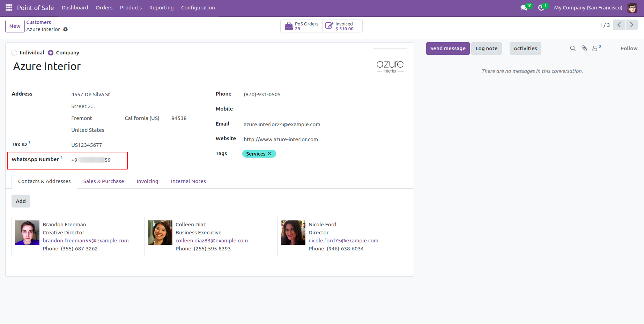Click the user avatar in top bar
Image resolution: width=644 pixels, height=324 pixels.
pos(632,8)
